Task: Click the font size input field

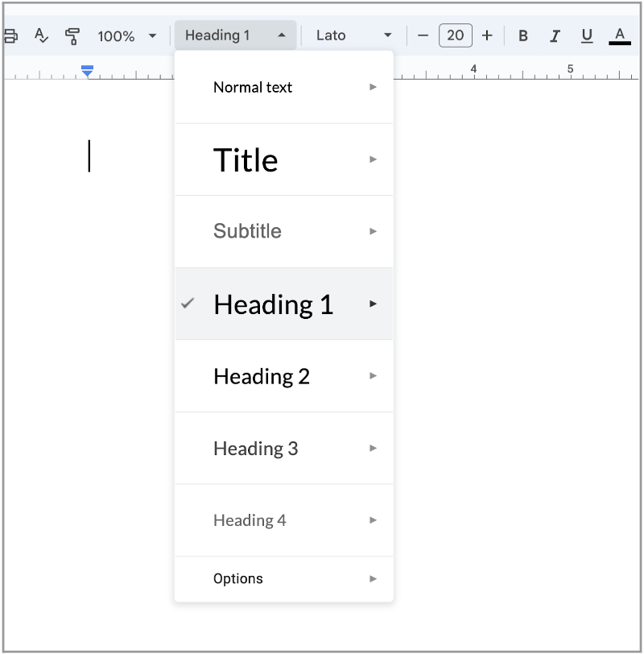Action: click(x=455, y=35)
